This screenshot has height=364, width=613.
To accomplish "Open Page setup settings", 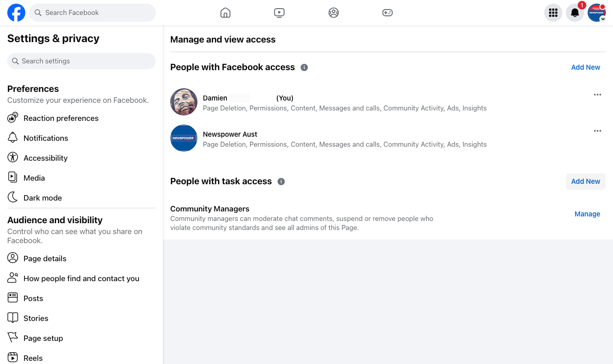I will point(81,338).
